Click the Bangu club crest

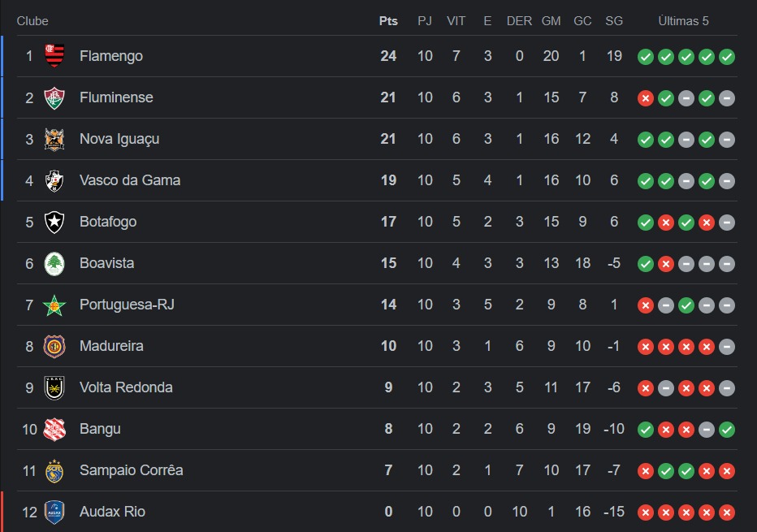(x=54, y=429)
